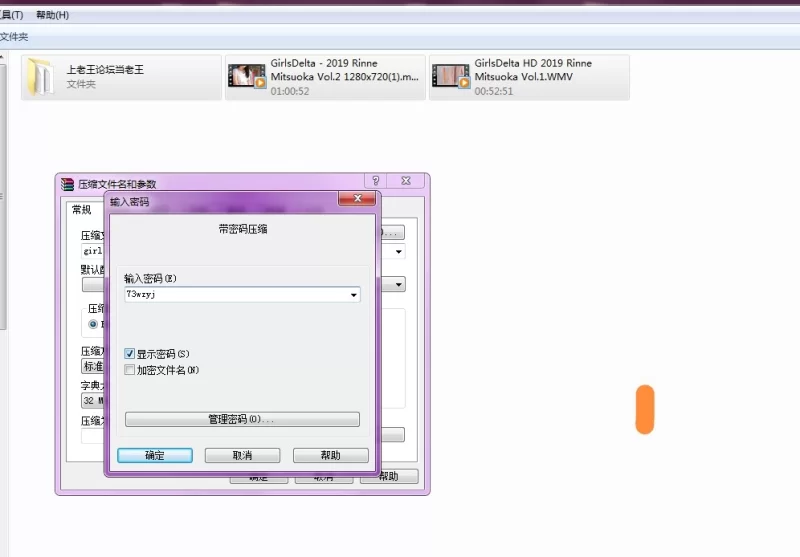Screen dimensions: 800x557
Task: Expand the 输入密码 field dropdown arrow
Action: point(353,296)
